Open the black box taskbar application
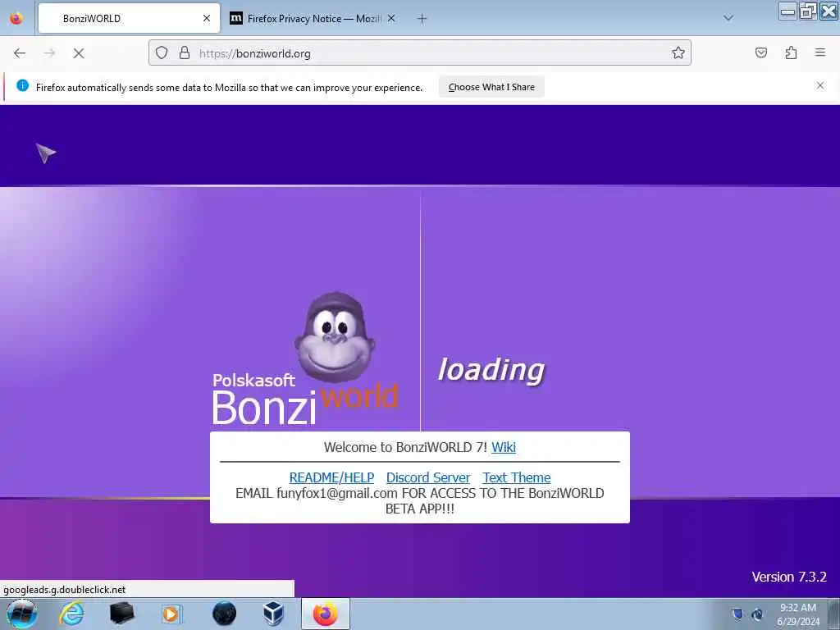Viewport: 840px width, 630px height. tap(121, 614)
